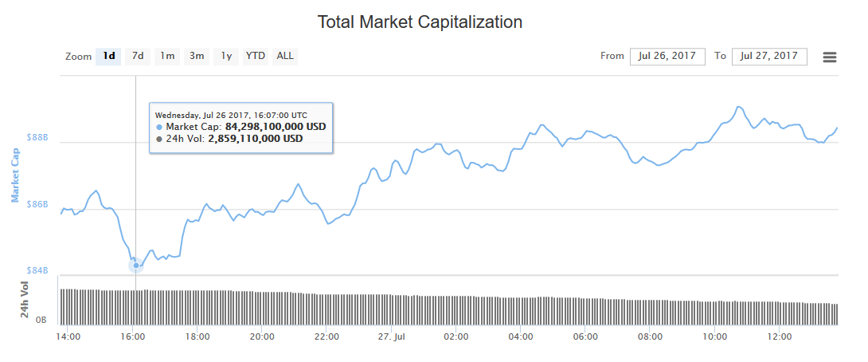Select the 1d zoom range
Screen dimensions: 868x362
tap(109, 56)
